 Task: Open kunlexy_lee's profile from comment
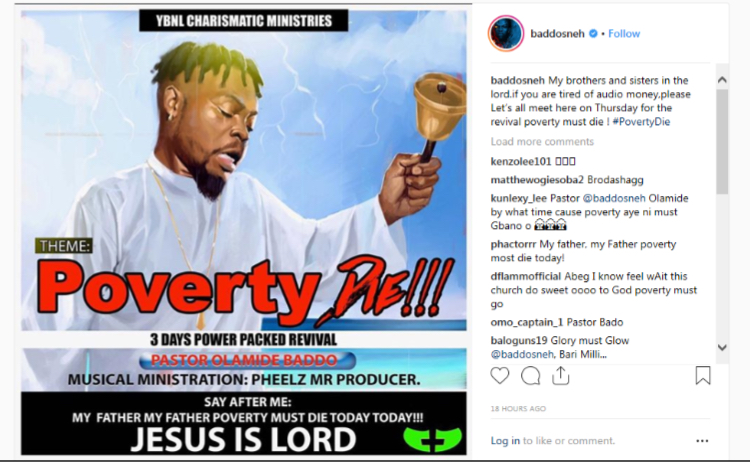coord(519,198)
